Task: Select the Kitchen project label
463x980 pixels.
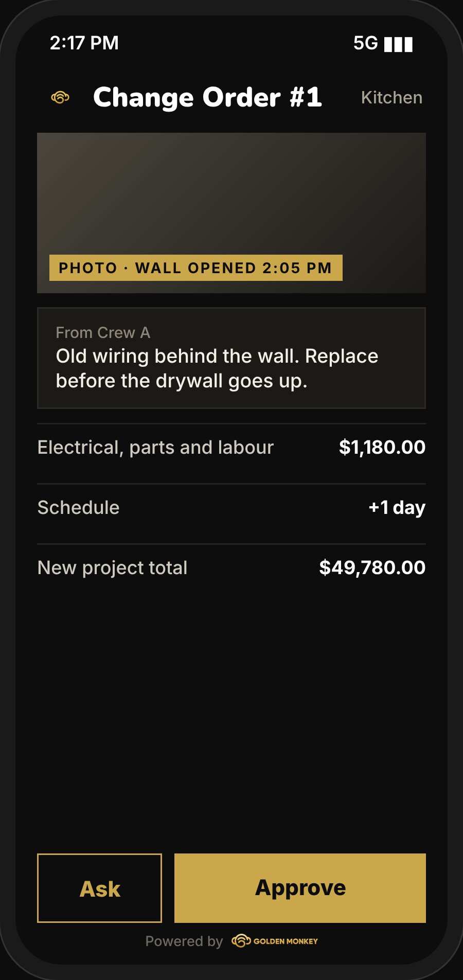Action: coord(392,97)
